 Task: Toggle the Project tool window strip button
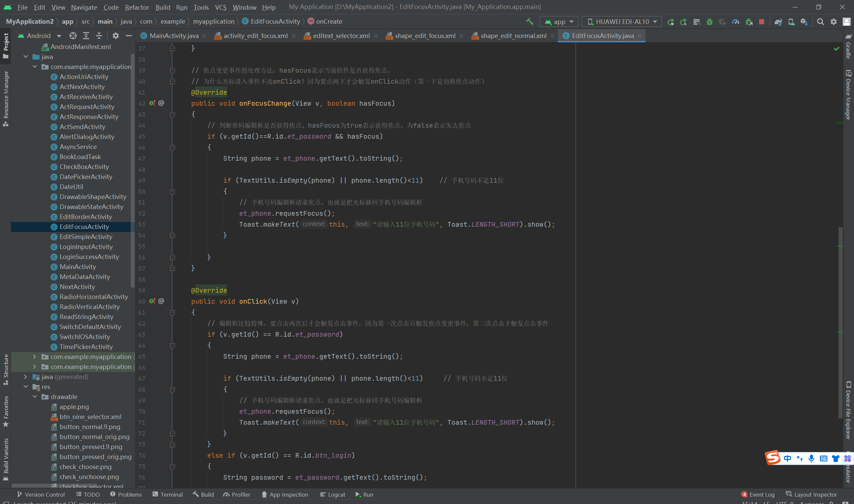(5, 46)
